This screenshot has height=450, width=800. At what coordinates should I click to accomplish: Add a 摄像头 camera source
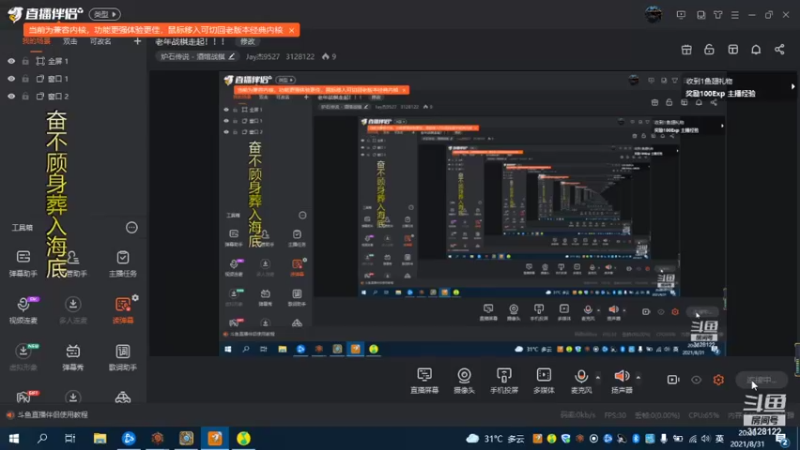tap(464, 381)
